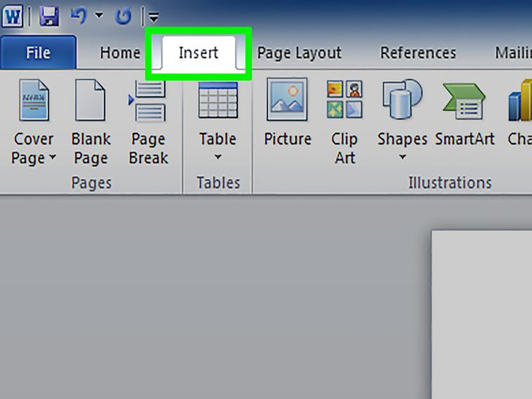The height and width of the screenshot is (399, 532).
Task: Customize the Quick Access Toolbar
Action: tap(153, 17)
